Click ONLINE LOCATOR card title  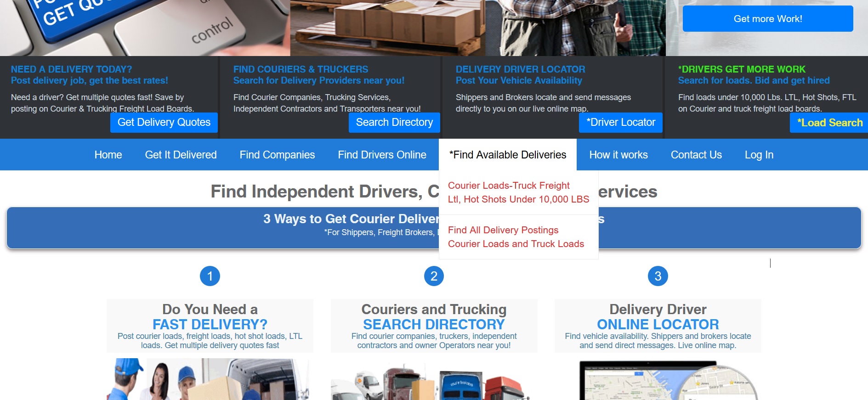click(x=658, y=324)
